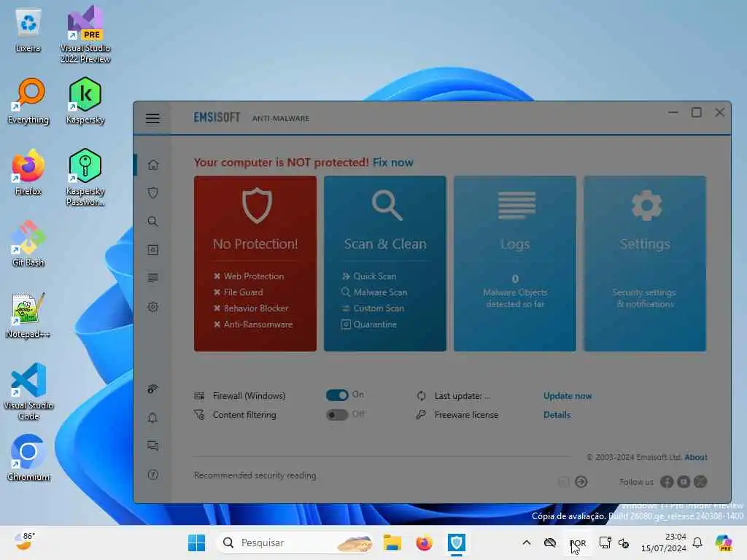Image resolution: width=747 pixels, height=560 pixels.
Task: Turn off Firewall (Windows) toggle
Action: [337, 395]
